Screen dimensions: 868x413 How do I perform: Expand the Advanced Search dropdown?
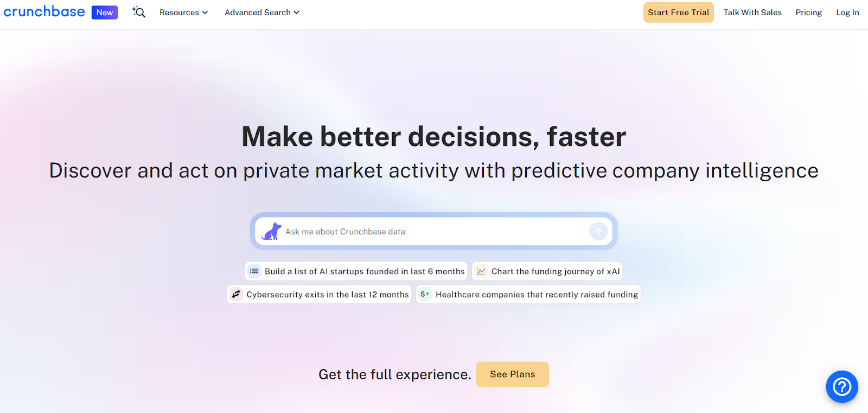pyautogui.click(x=262, y=12)
